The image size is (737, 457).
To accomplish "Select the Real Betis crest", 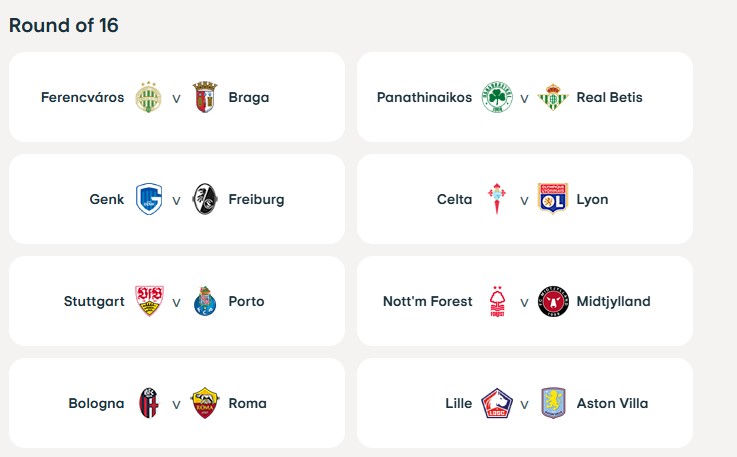I will pyautogui.click(x=552, y=98).
